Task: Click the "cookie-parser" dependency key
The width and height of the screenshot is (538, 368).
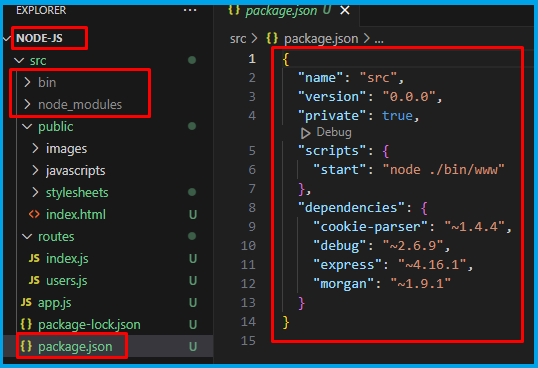Action: (x=370, y=226)
